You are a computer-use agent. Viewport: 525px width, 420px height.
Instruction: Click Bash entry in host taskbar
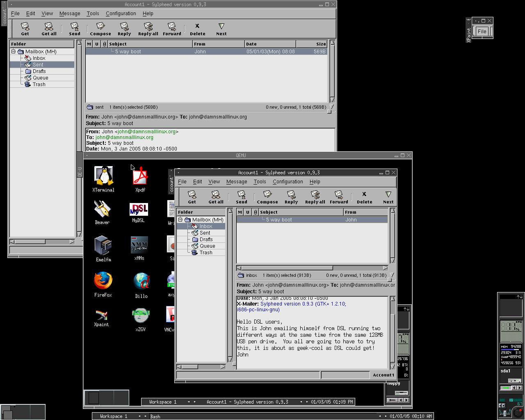click(x=155, y=416)
